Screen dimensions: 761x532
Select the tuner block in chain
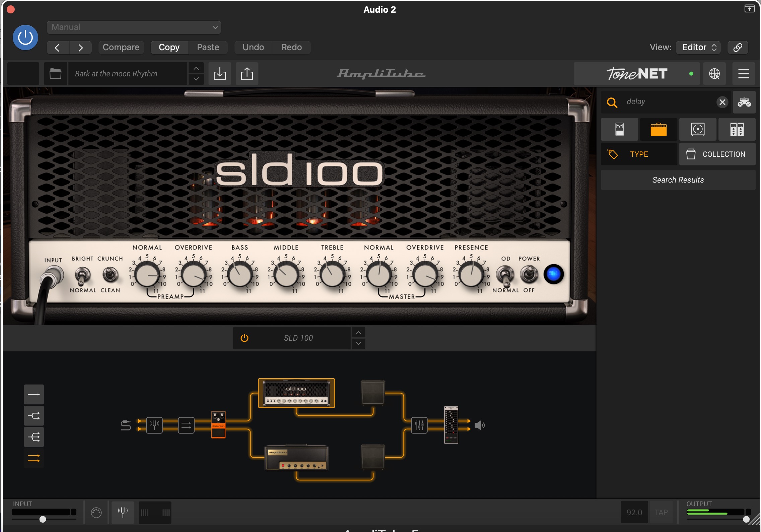click(154, 425)
